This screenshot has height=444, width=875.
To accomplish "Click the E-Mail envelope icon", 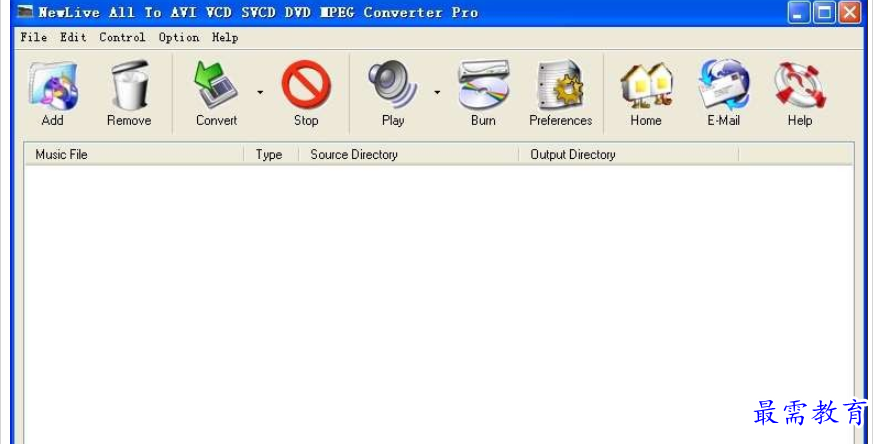I will click(724, 85).
